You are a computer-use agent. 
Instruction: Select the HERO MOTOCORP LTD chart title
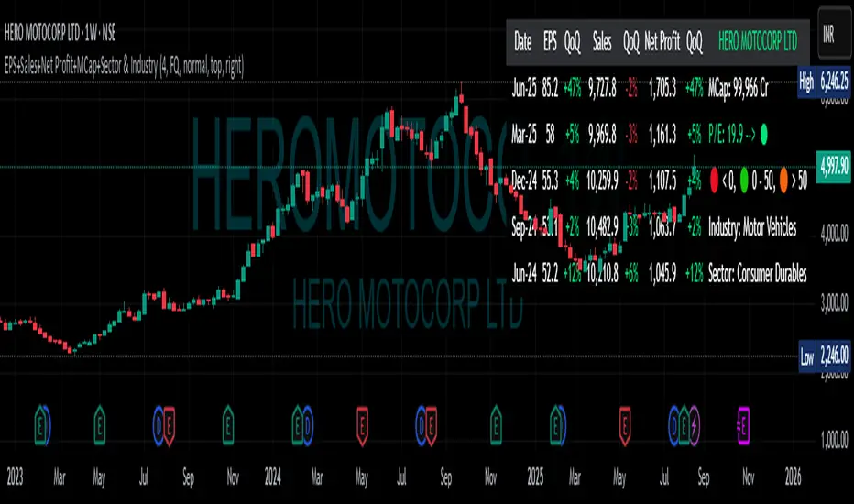tap(60, 33)
